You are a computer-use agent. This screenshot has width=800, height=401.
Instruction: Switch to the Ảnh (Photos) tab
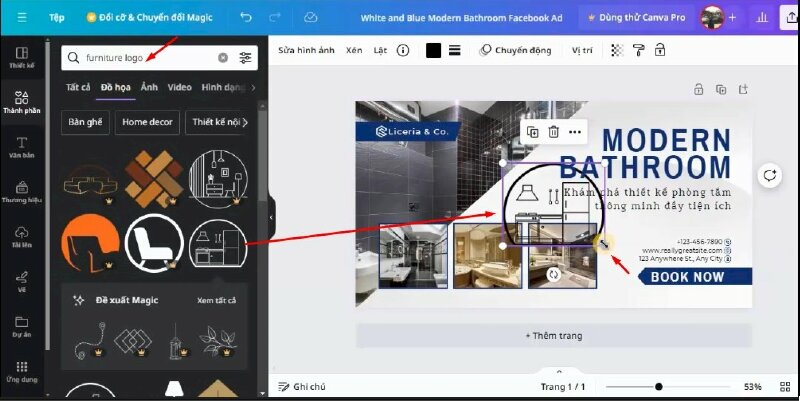[149, 87]
